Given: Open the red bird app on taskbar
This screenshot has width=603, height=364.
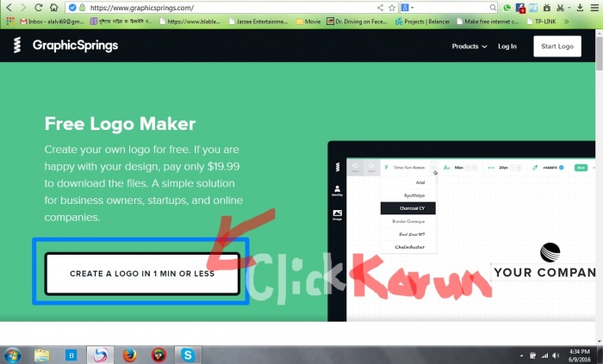Looking at the screenshot, I should click(159, 355).
